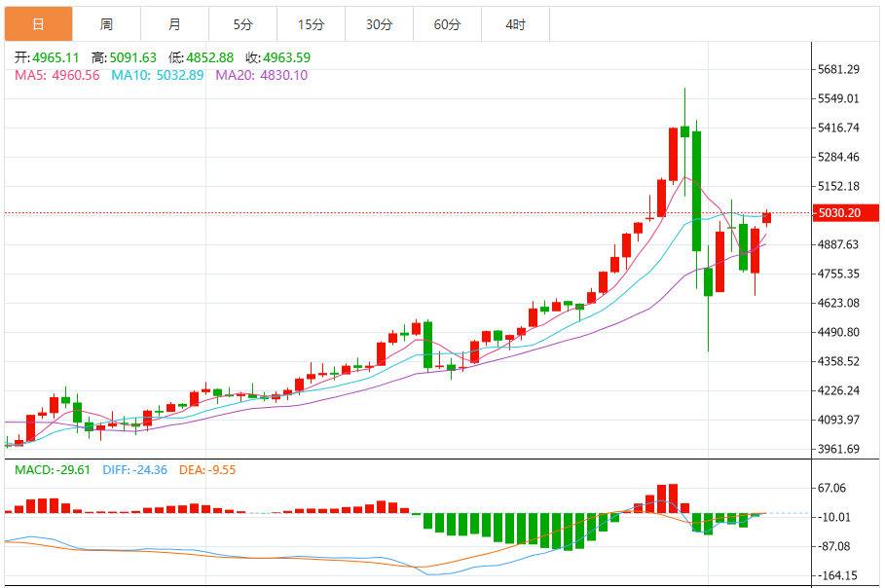The height and width of the screenshot is (588, 885).
Task: Click the DIFF: -24.36 label
Action: pos(134,470)
